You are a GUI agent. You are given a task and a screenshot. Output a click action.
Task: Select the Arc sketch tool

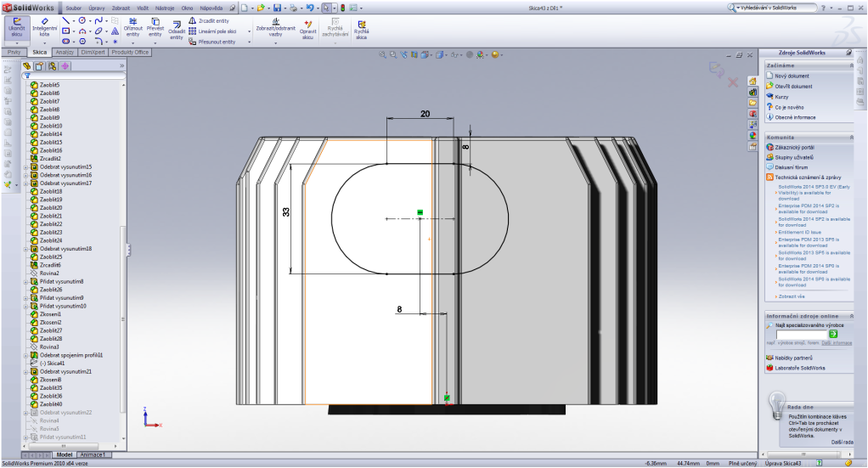82,31
